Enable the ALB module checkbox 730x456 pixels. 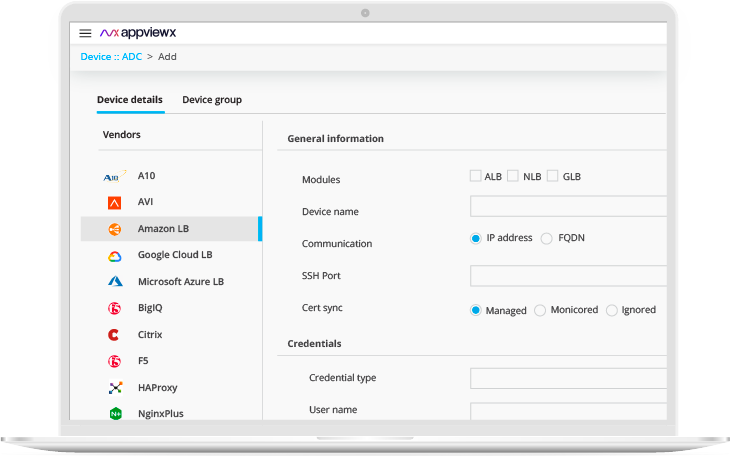[475, 176]
